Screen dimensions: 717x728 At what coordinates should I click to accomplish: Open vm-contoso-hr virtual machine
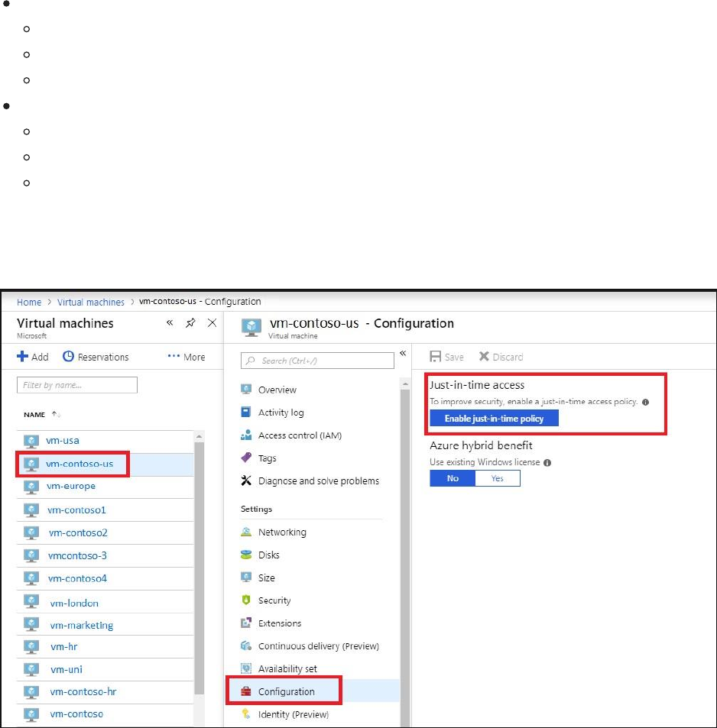[x=83, y=692]
